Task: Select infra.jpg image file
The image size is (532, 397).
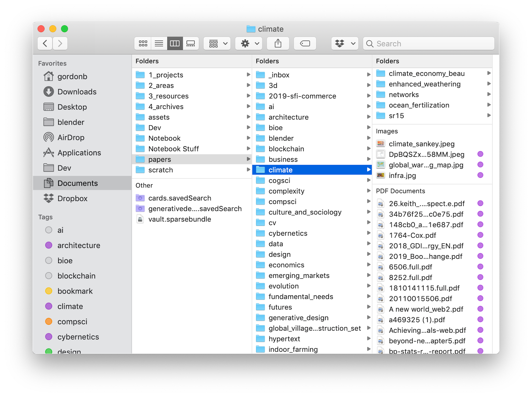Action: [x=432, y=176]
